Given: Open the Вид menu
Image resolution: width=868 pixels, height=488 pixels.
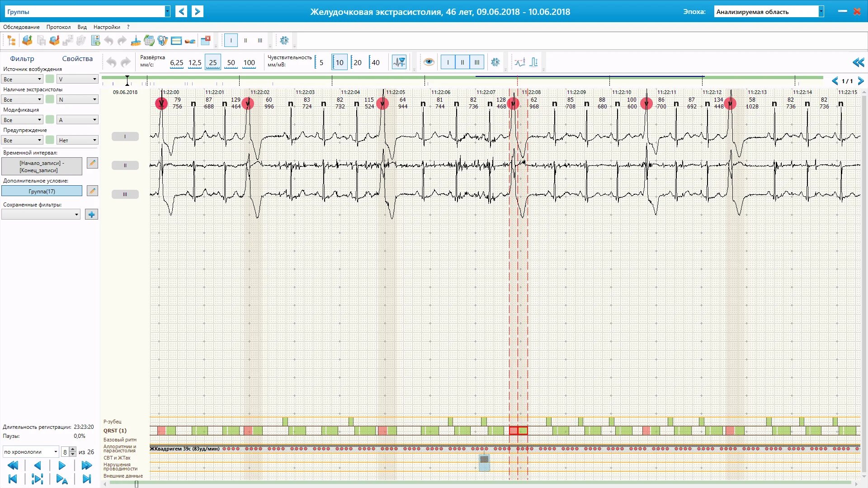Looking at the screenshot, I should tap(82, 27).
